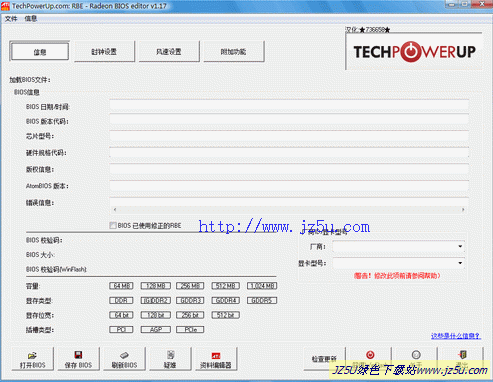Image resolution: width=493 pixels, height=382 pixels.
Task: Click the 版权信息 field
Action: (x=289, y=169)
